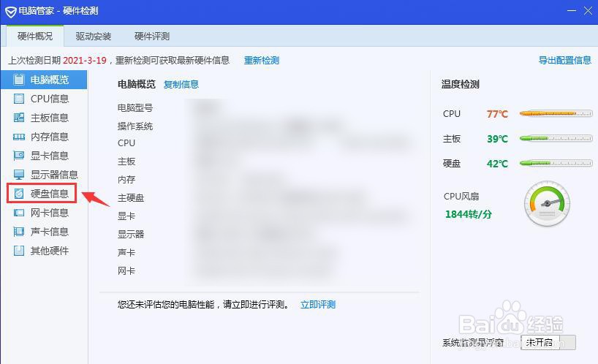Toggle the 系统监测悬浮窗 switch
Screen dimensions: 598x364
548,342
